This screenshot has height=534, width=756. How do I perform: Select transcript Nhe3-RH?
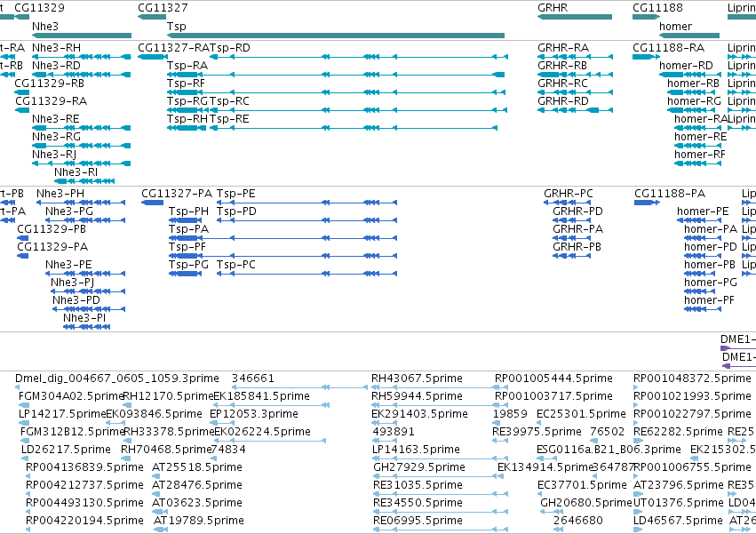(x=82, y=57)
